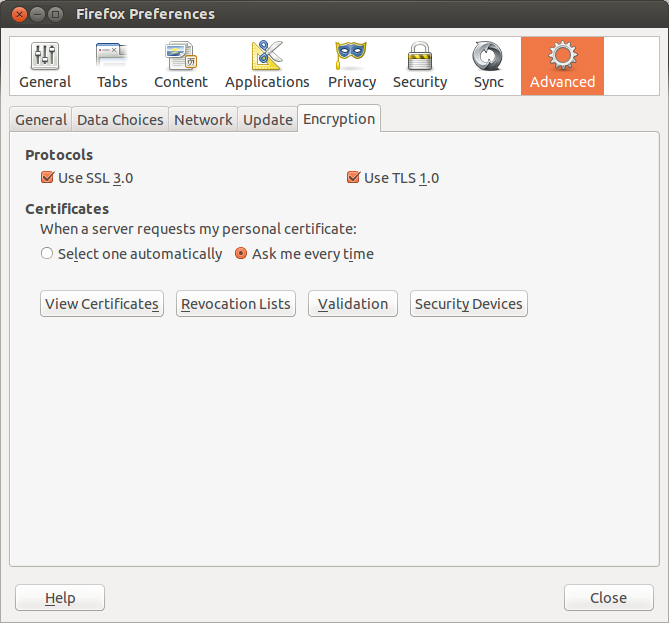Open Security Devices manager
The image size is (669, 623).
point(469,304)
